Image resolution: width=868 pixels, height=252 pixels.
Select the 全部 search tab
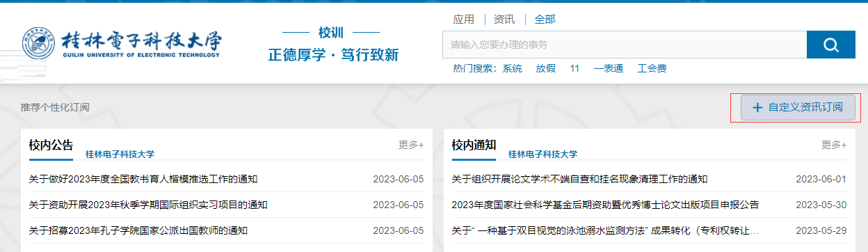click(x=545, y=19)
